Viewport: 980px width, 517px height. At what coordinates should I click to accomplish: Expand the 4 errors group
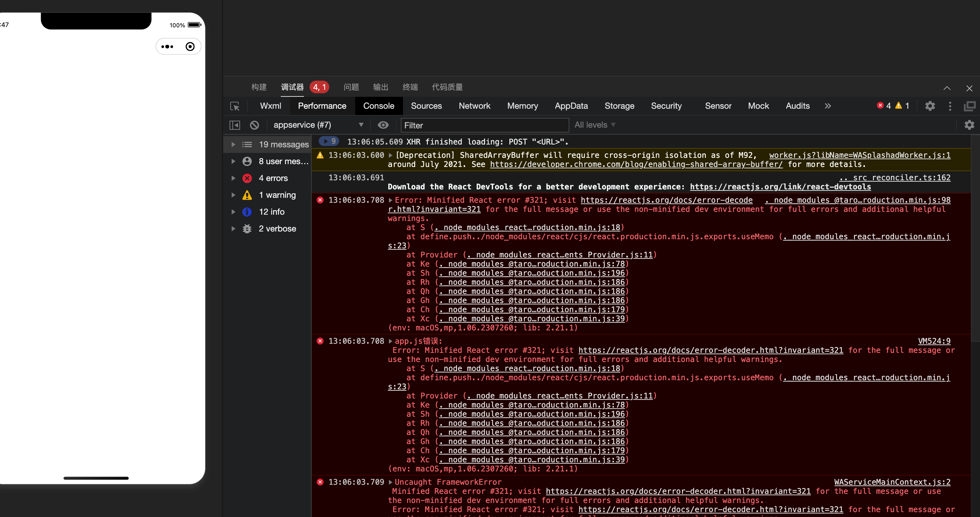tap(233, 178)
